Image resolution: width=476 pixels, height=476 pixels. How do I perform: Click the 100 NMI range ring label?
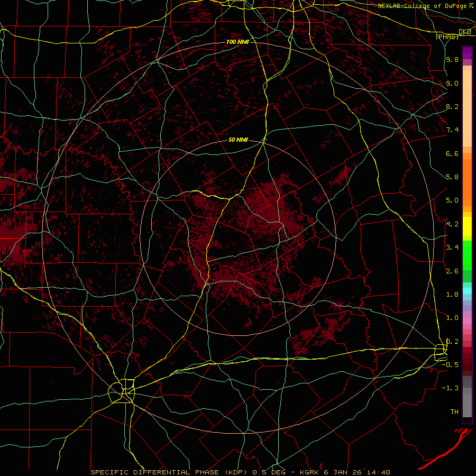pos(237,42)
